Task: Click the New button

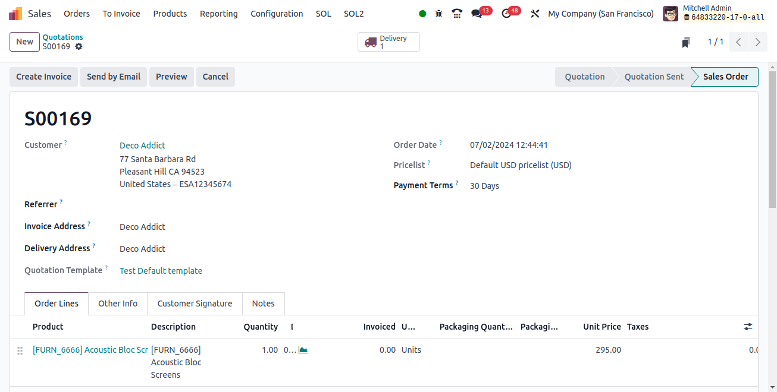Action: pyautogui.click(x=24, y=42)
